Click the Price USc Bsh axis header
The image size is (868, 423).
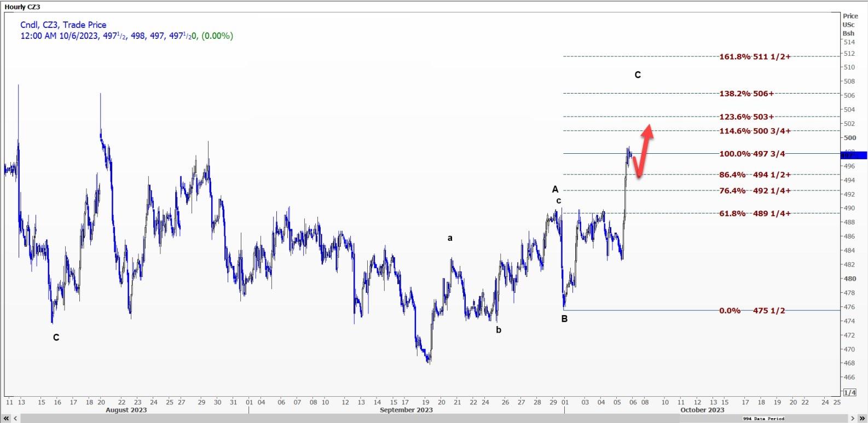[x=850, y=25]
